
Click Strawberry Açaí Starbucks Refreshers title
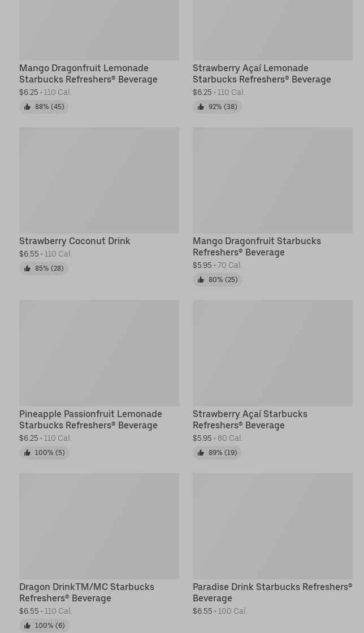250,419
